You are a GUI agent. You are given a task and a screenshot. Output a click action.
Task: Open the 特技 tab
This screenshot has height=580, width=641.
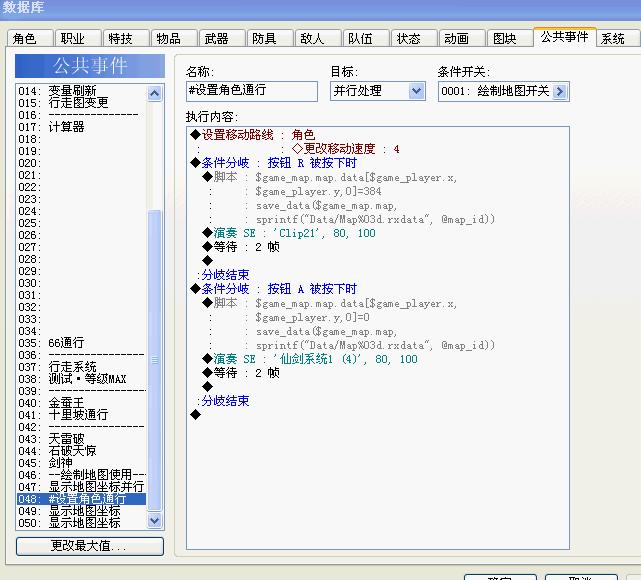126,38
